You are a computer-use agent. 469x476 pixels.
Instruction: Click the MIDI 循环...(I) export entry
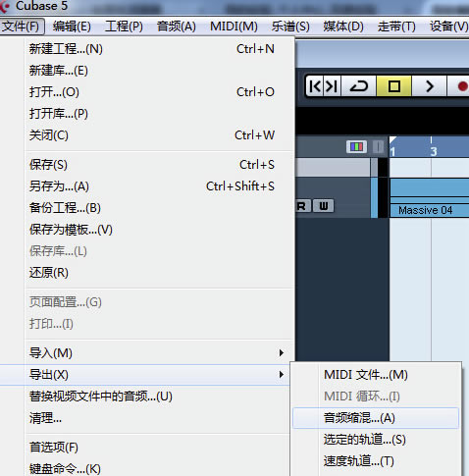pos(376,397)
